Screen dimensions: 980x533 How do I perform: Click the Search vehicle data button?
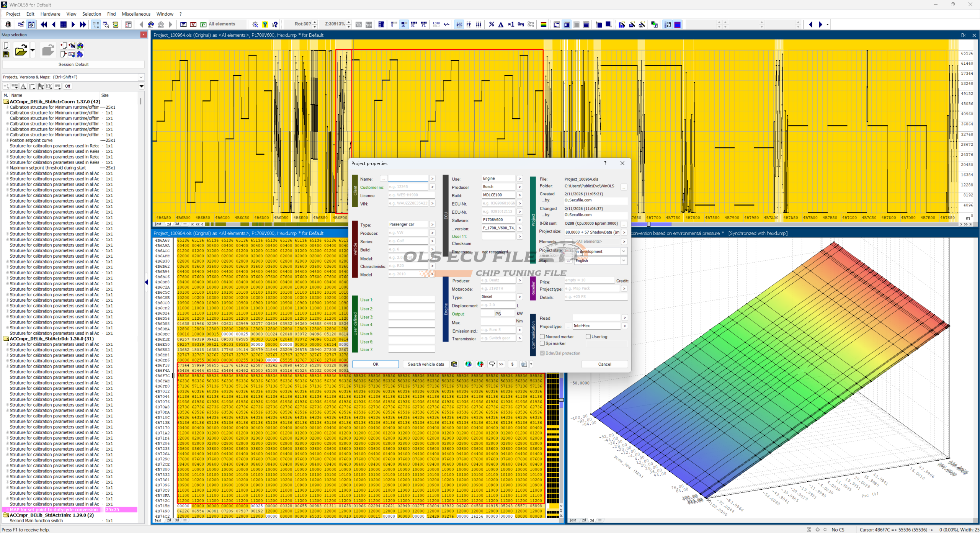[426, 364]
